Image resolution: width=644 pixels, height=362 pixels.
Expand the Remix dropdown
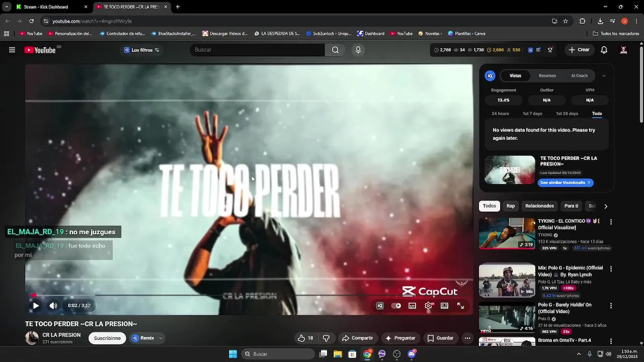[x=160, y=338]
